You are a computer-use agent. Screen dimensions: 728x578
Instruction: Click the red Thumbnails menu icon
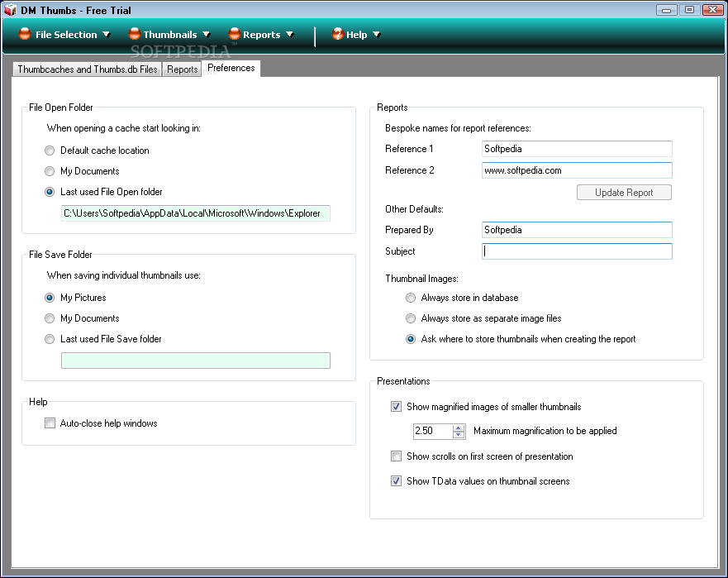pos(134,35)
